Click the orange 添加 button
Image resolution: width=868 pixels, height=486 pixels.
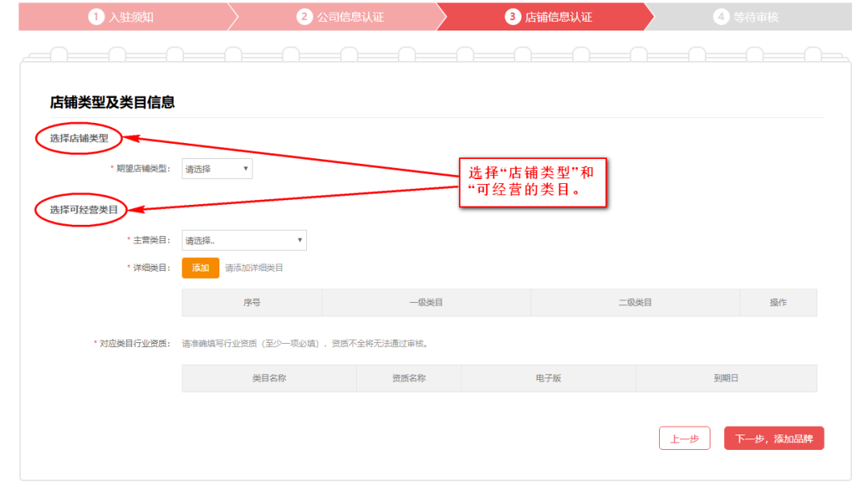pyautogui.click(x=200, y=268)
